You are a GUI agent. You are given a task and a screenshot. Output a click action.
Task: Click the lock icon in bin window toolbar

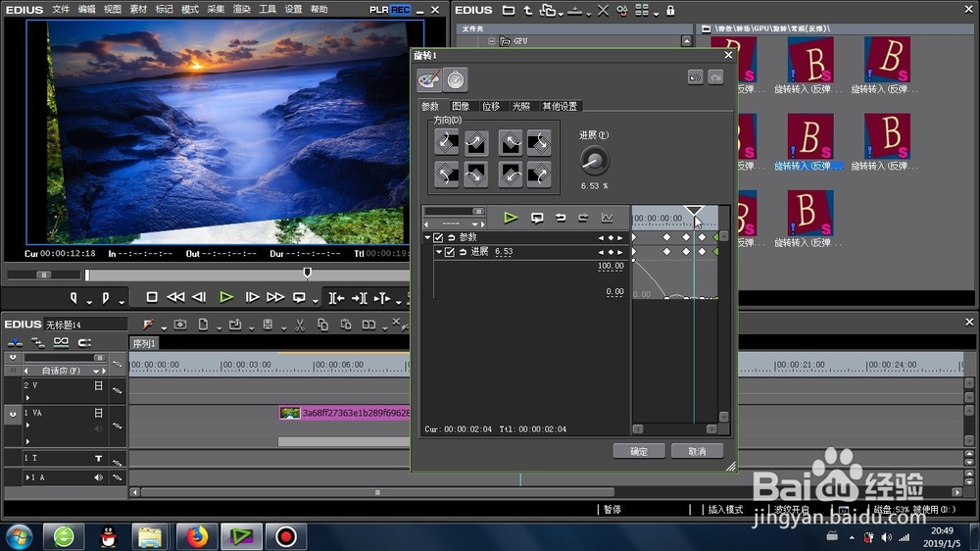point(670,10)
